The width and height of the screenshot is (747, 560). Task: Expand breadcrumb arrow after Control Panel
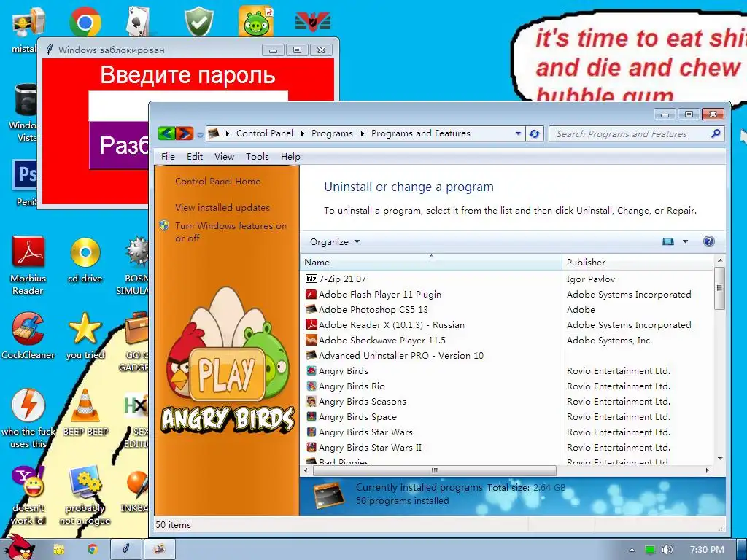coord(302,134)
